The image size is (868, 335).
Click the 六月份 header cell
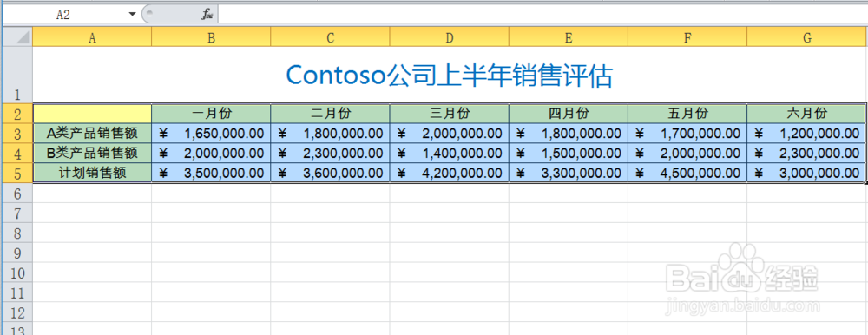point(806,114)
